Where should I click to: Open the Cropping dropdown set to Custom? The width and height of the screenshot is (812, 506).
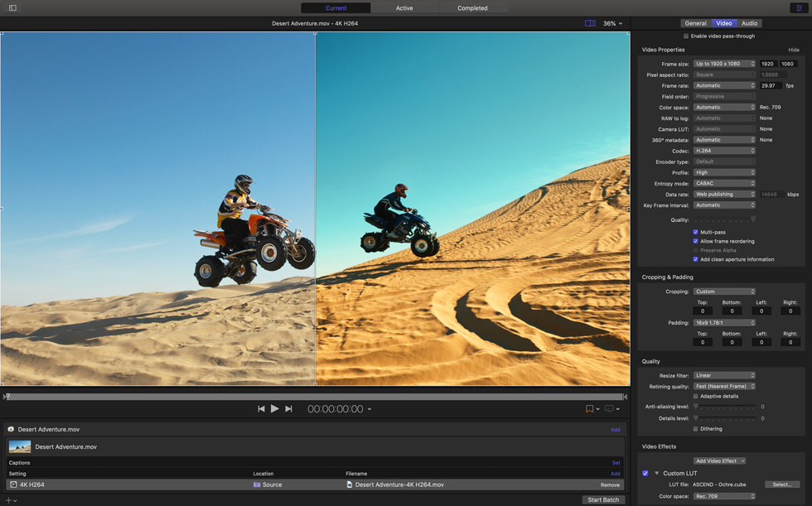[x=724, y=292]
